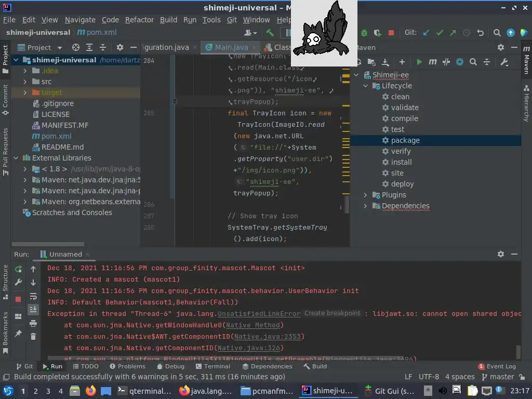The height and width of the screenshot is (399, 532).
Task: Click Select Opened File crosshair icon
Action: [x=76, y=47]
